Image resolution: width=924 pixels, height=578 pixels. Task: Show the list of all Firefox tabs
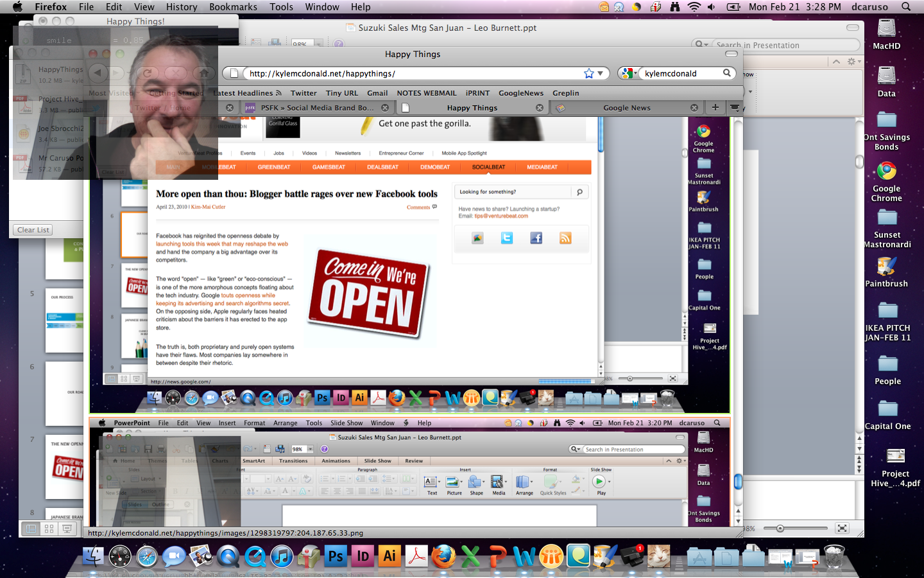pyautogui.click(x=735, y=107)
